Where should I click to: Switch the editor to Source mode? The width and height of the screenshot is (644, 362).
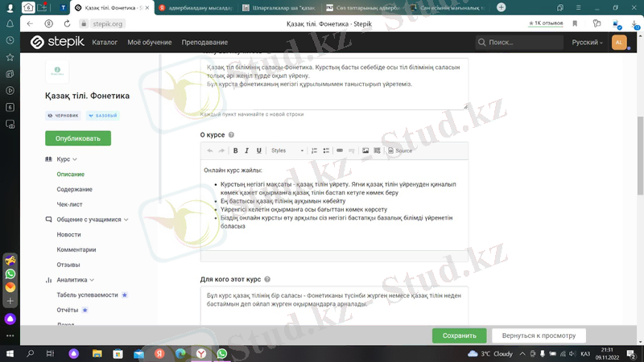click(x=400, y=150)
